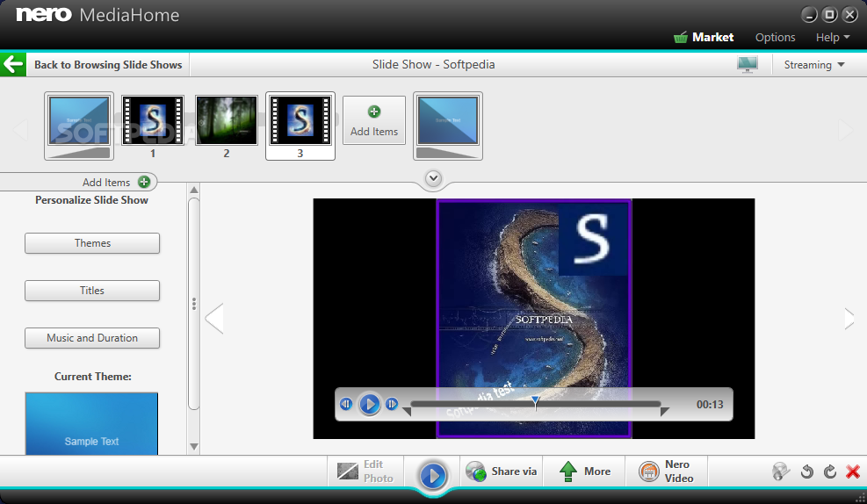Open Share via globe icon
Screen dimensions: 867x504
coord(475,472)
